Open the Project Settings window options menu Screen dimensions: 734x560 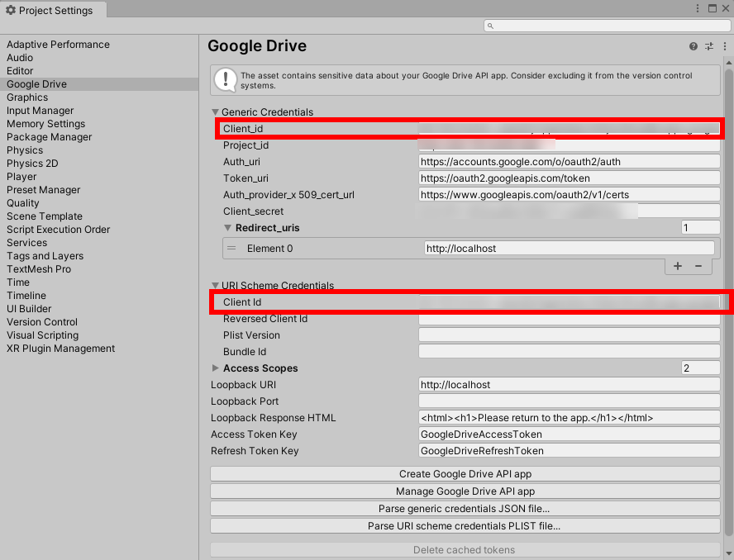point(698,8)
